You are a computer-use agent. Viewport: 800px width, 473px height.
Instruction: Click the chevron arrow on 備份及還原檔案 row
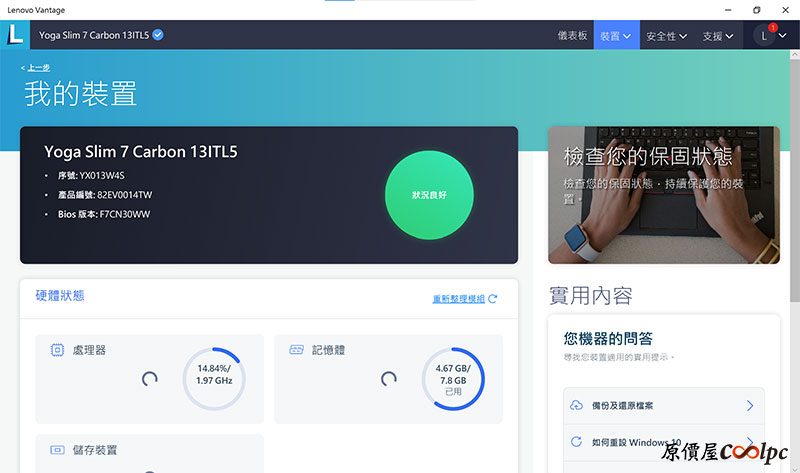750,406
